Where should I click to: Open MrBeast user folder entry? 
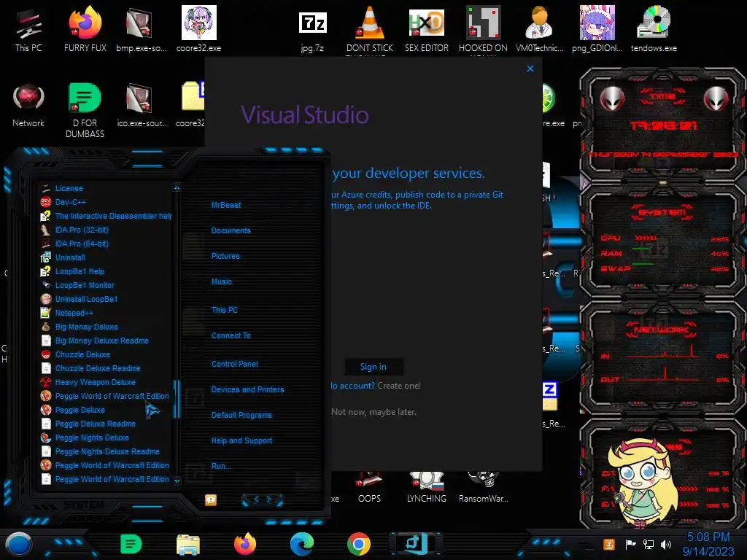coord(226,205)
